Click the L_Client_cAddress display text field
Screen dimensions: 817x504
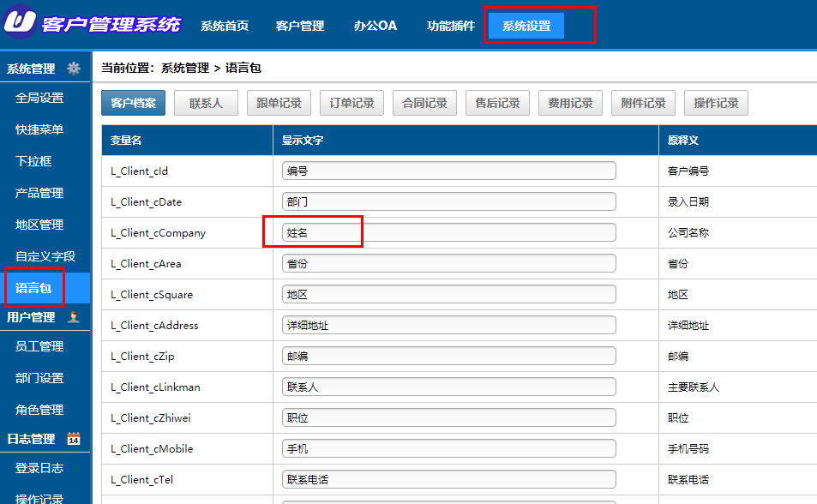pyautogui.click(x=449, y=325)
